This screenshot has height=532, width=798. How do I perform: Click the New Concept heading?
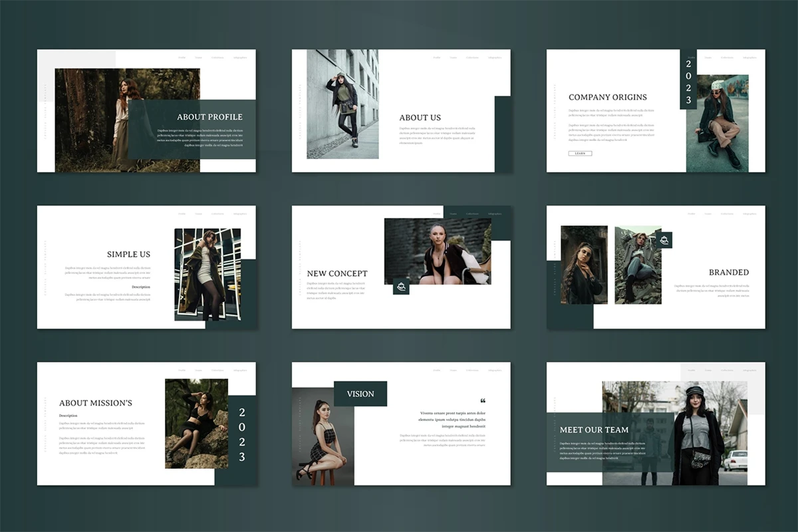(337, 273)
